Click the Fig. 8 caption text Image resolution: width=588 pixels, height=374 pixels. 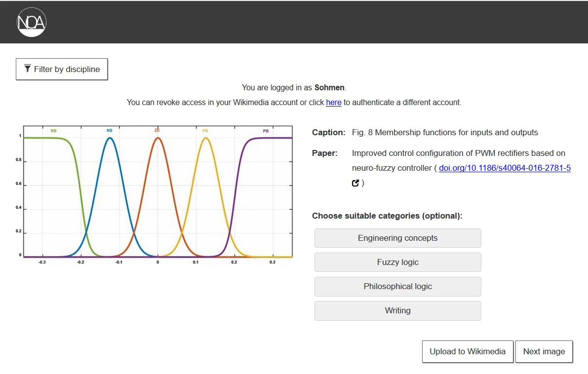tap(445, 132)
